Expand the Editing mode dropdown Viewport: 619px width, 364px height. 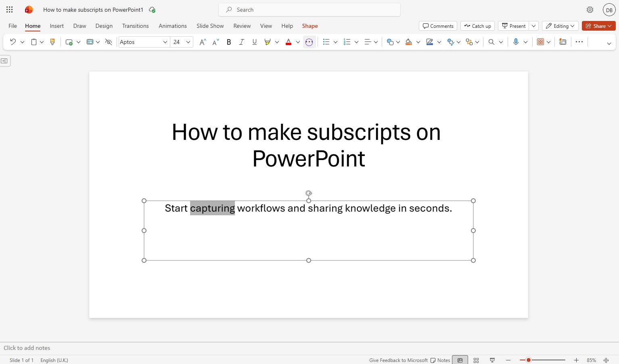560,26
